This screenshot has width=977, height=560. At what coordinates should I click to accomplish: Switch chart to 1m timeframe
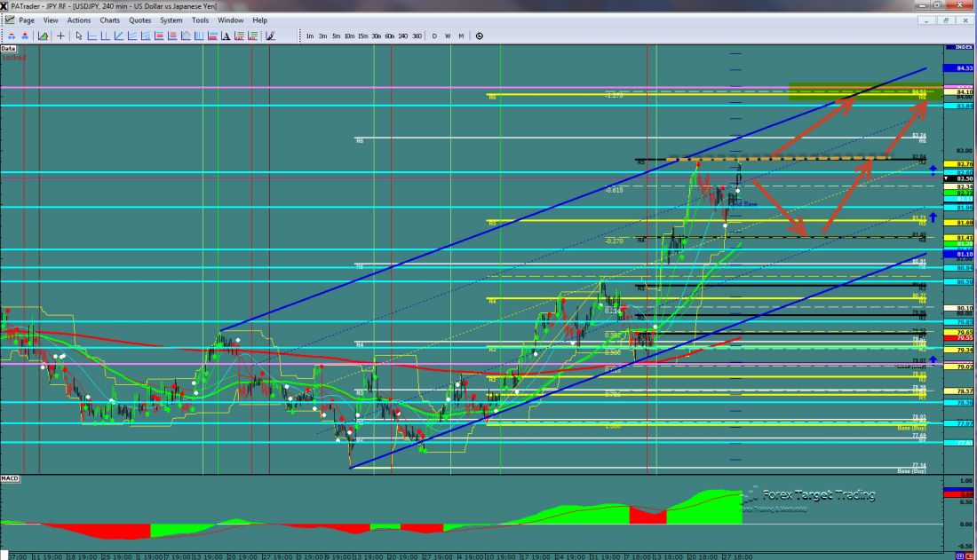tap(309, 36)
